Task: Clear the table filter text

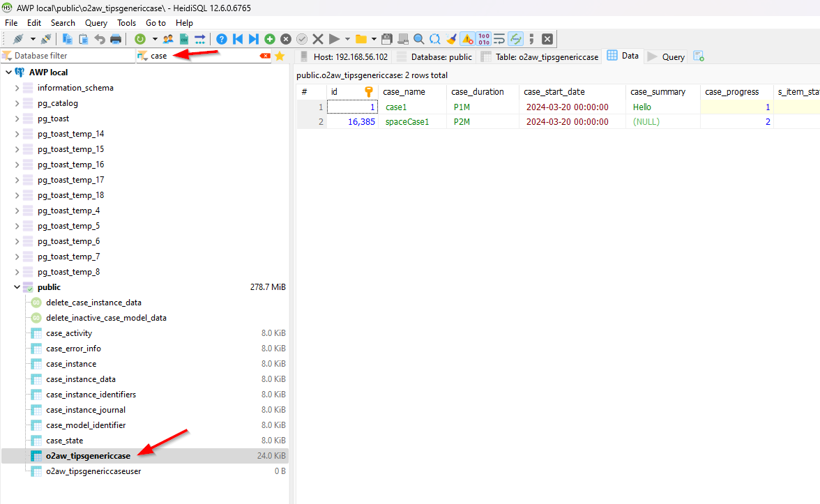Action: tap(264, 56)
